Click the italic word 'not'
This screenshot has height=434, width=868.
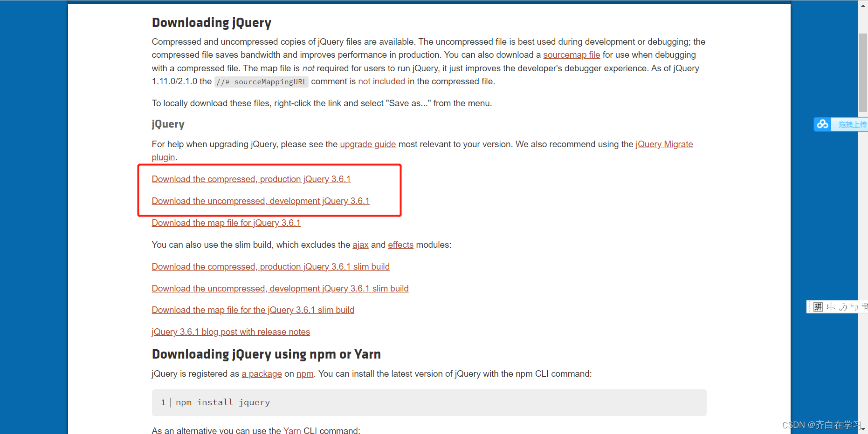308,68
